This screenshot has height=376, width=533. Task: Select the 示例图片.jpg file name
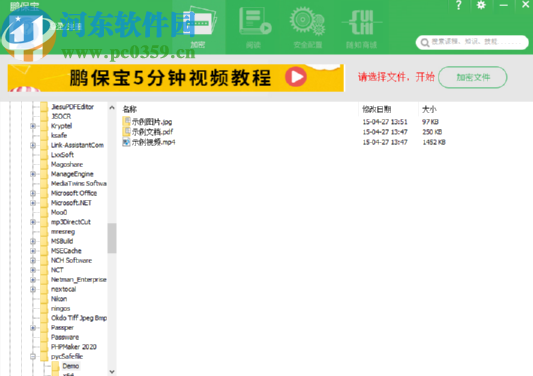coord(152,121)
